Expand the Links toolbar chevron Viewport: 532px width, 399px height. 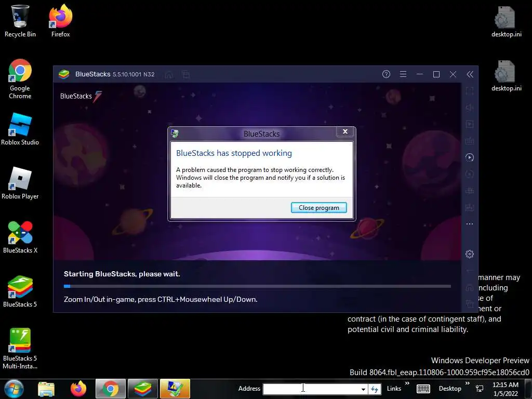[x=407, y=384]
